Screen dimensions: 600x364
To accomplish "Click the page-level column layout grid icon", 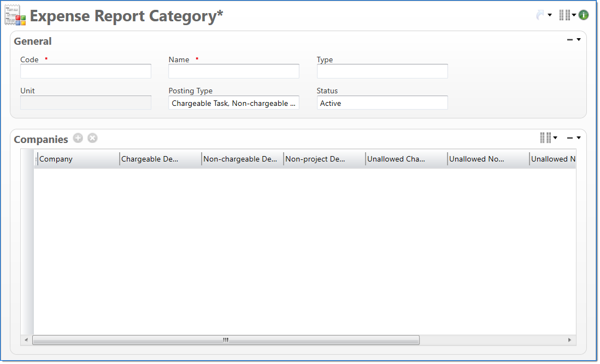I will (x=565, y=15).
